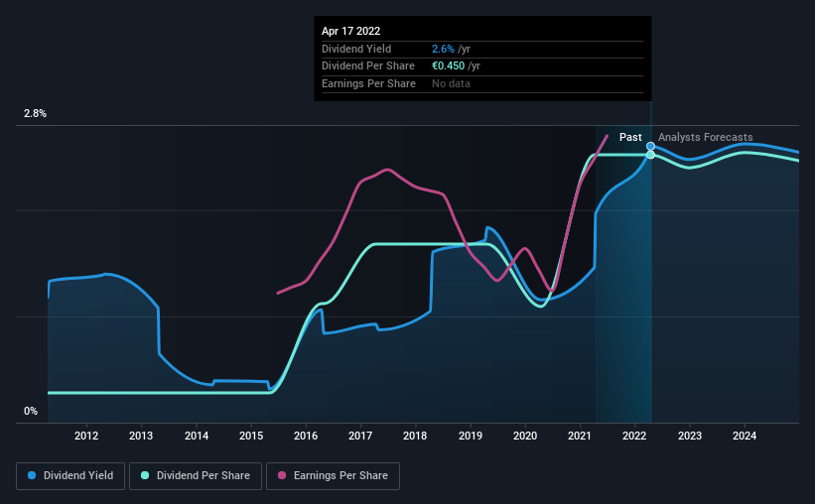Click the tooltip Dividend Per Share row label
Viewport: 815px width, 504px height.
[368, 66]
